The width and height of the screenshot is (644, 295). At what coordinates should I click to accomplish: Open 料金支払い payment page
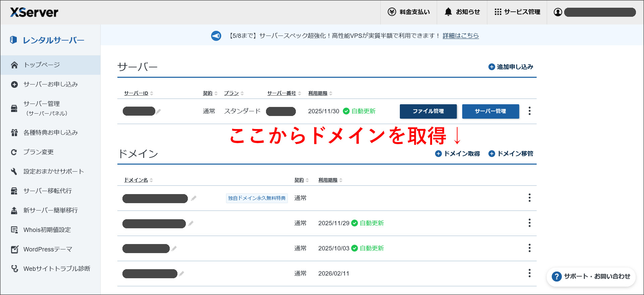[409, 12]
